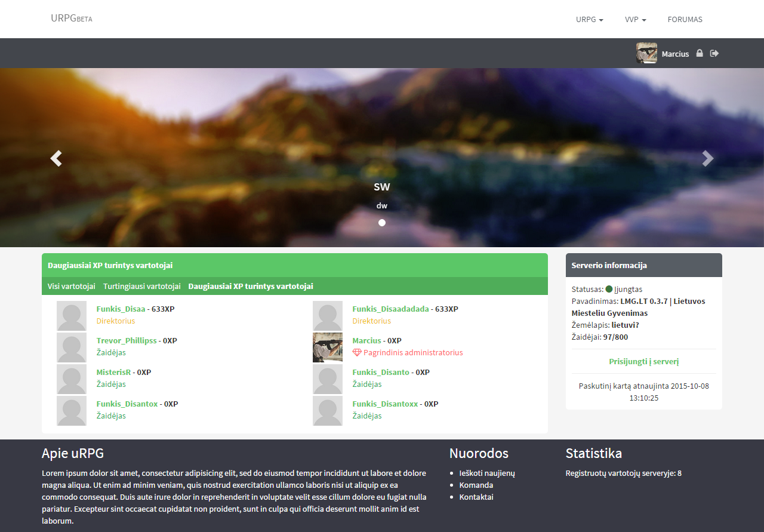Click the URPG beta brand logo
Screen dimensions: 764x532
(x=72, y=19)
